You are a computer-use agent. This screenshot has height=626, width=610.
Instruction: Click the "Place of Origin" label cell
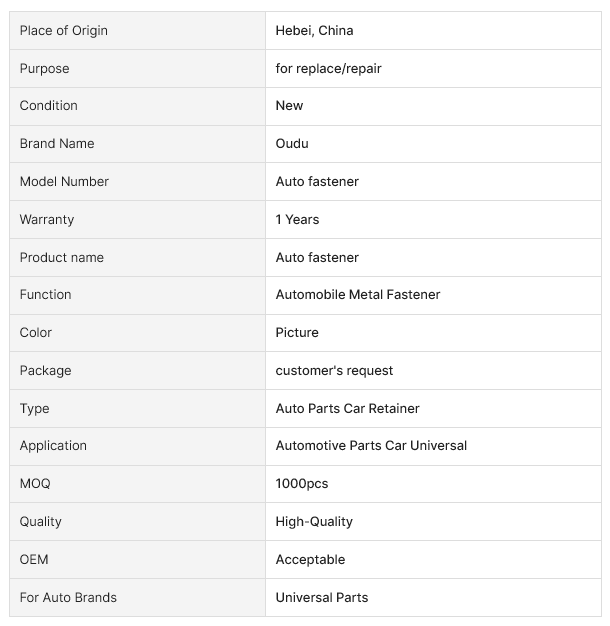click(x=63, y=30)
